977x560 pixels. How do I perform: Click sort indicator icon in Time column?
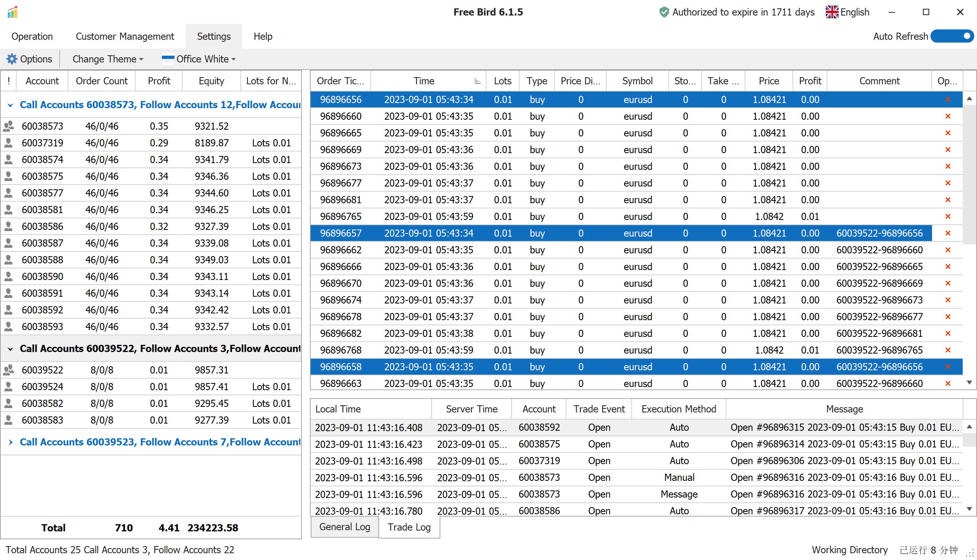(x=477, y=81)
